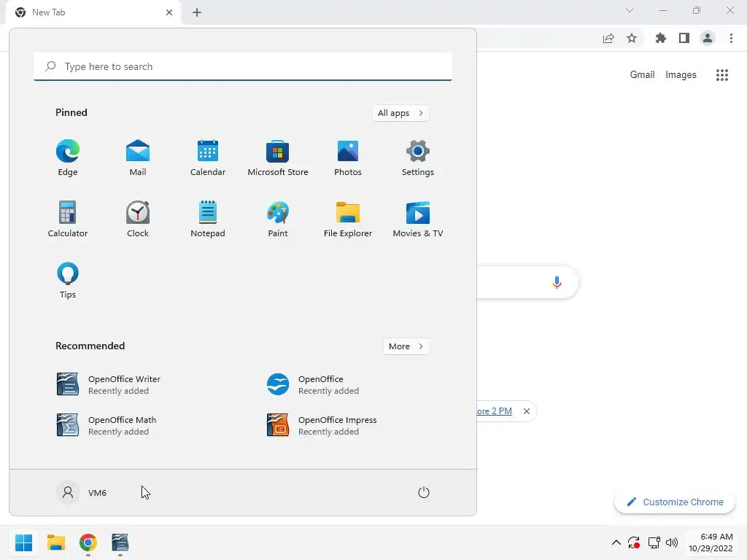Viewport: 747px width, 560px height.
Task: Open Chrome's tab search dropdown arrow
Action: (x=630, y=10)
